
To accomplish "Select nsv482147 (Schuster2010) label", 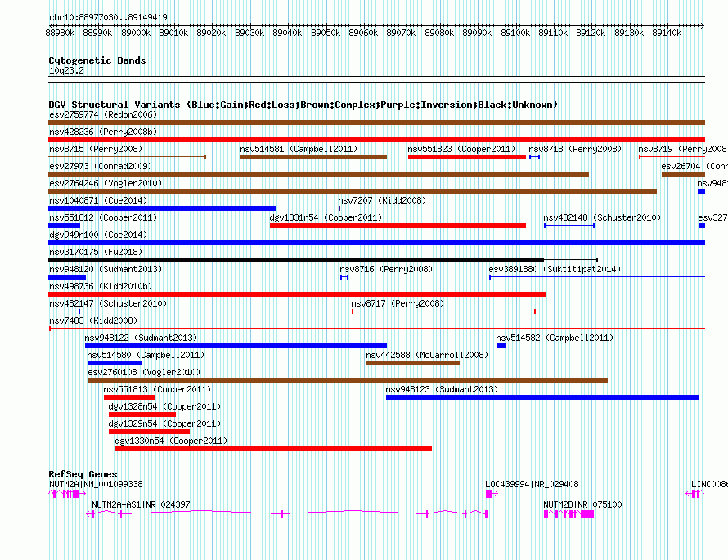I will tap(108, 303).
